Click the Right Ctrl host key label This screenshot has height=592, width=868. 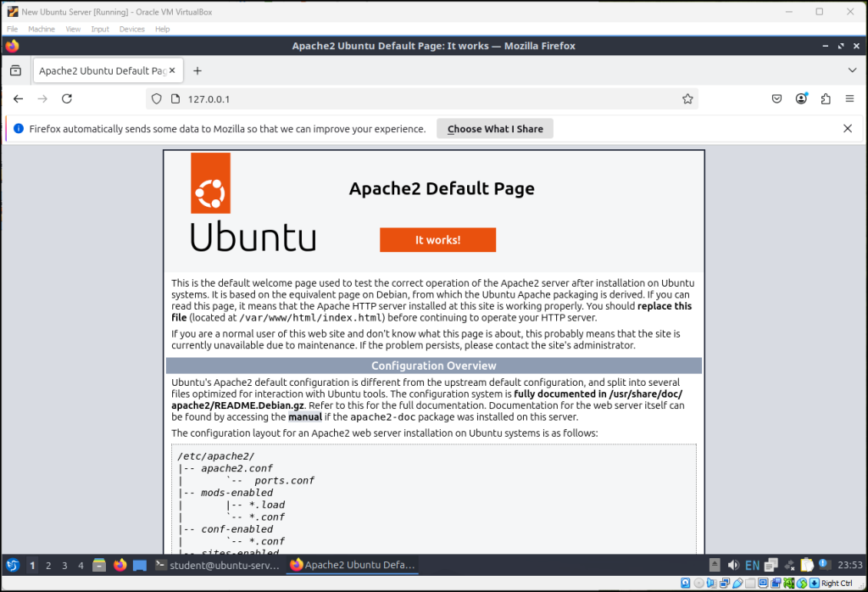(x=837, y=584)
